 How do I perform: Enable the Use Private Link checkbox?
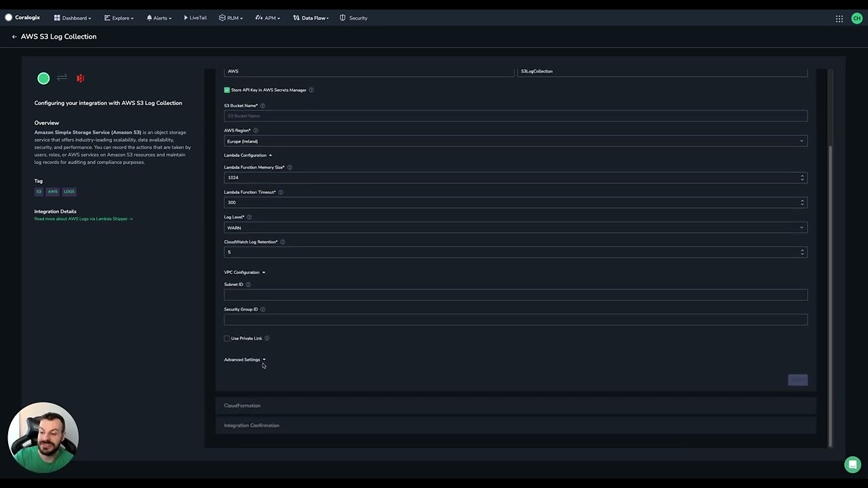[x=227, y=338]
